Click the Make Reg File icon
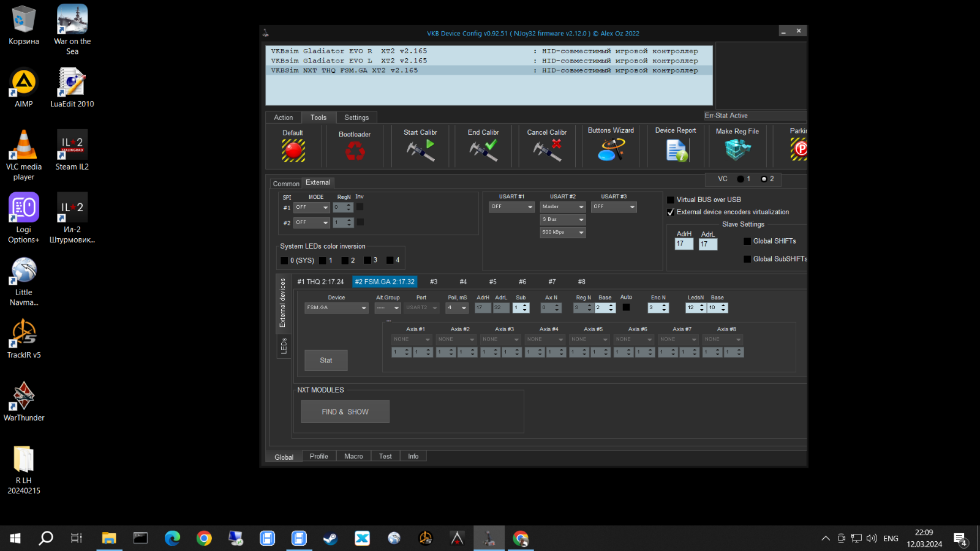The width and height of the screenshot is (980, 551). [737, 149]
